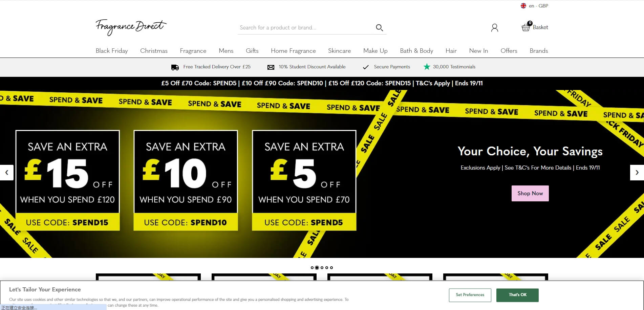Open the basket icon
This screenshot has width=644, height=310.
point(526,27)
